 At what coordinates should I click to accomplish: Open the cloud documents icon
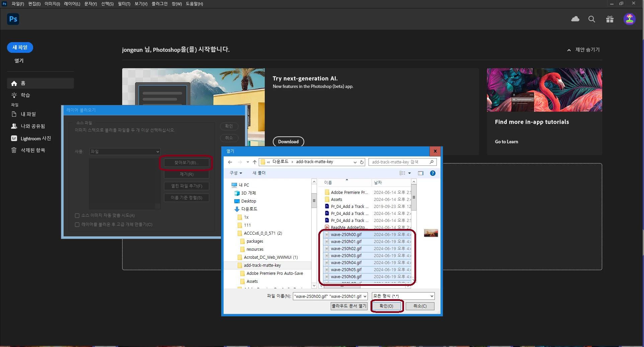point(575,19)
